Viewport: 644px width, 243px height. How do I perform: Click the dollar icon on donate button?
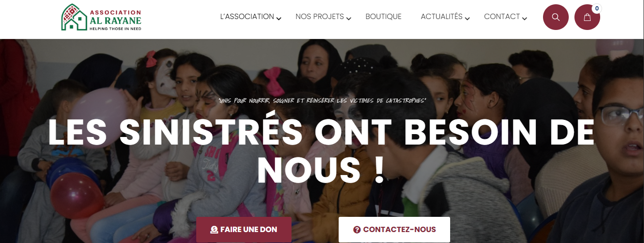(x=214, y=230)
